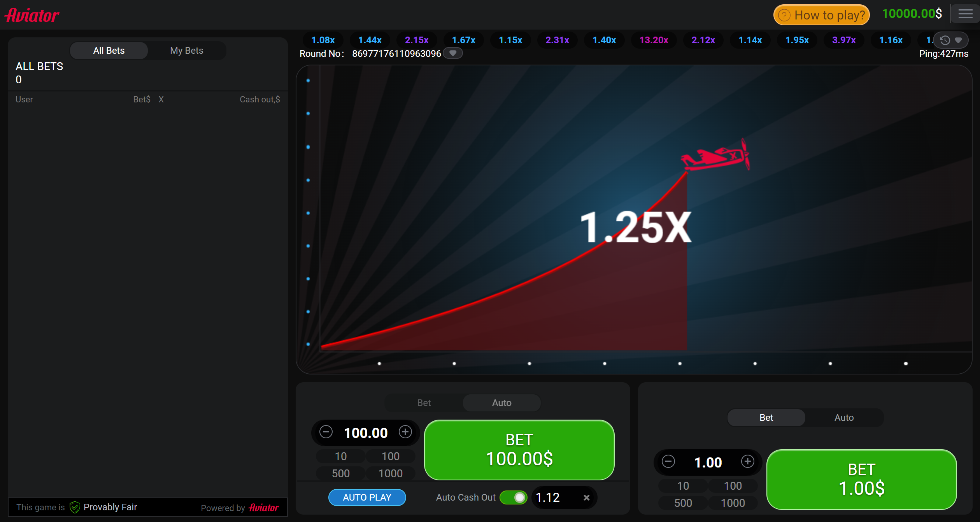Open the 13.20x round result
The width and height of the screenshot is (980, 522).
654,40
